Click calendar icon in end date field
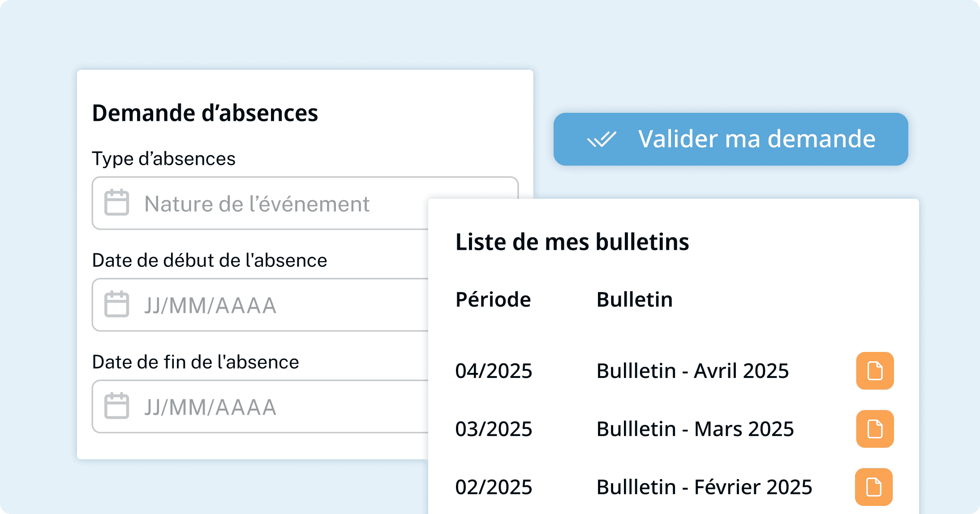Viewport: 980px width, 514px height. click(116, 406)
